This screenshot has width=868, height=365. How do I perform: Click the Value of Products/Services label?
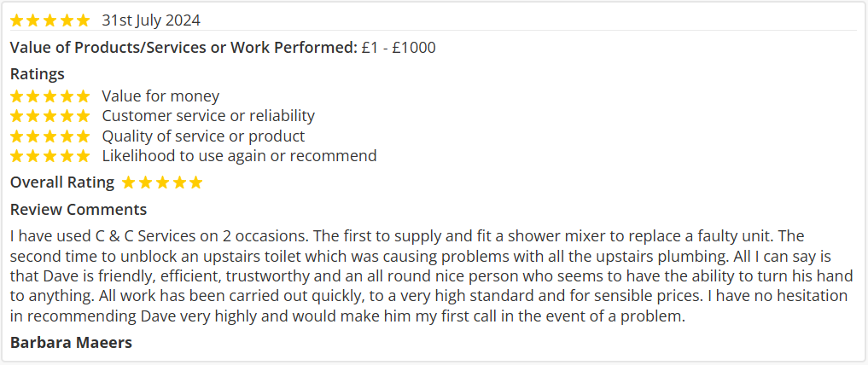click(184, 48)
